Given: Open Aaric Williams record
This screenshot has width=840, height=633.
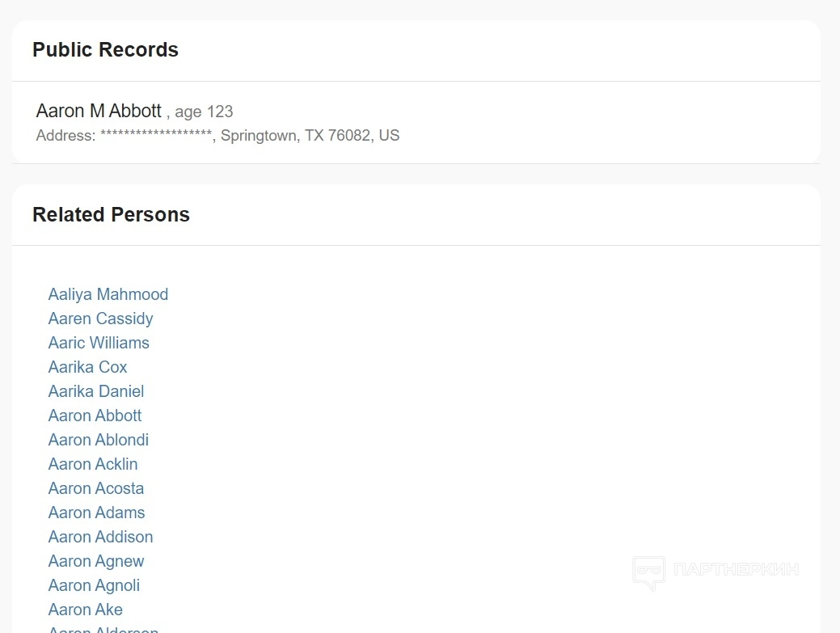Looking at the screenshot, I should (x=99, y=343).
